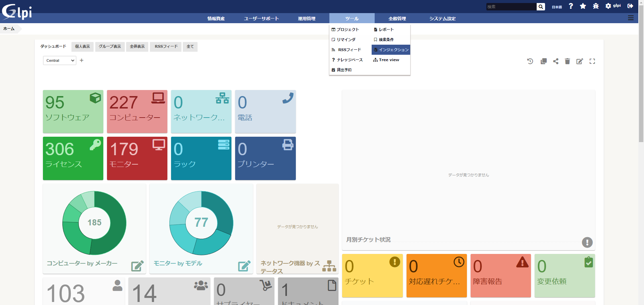This screenshot has height=305, width=644.
Task: Click the help question mark icon
Action: click(571, 6)
